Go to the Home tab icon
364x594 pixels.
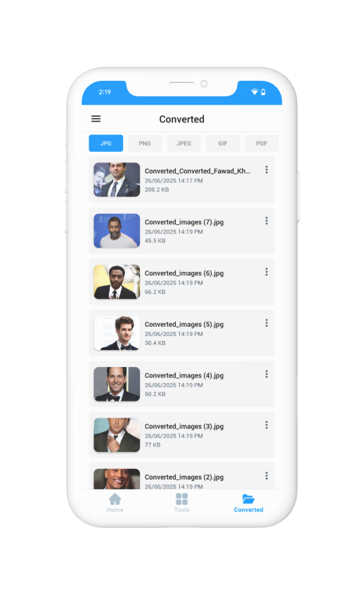[x=115, y=499]
